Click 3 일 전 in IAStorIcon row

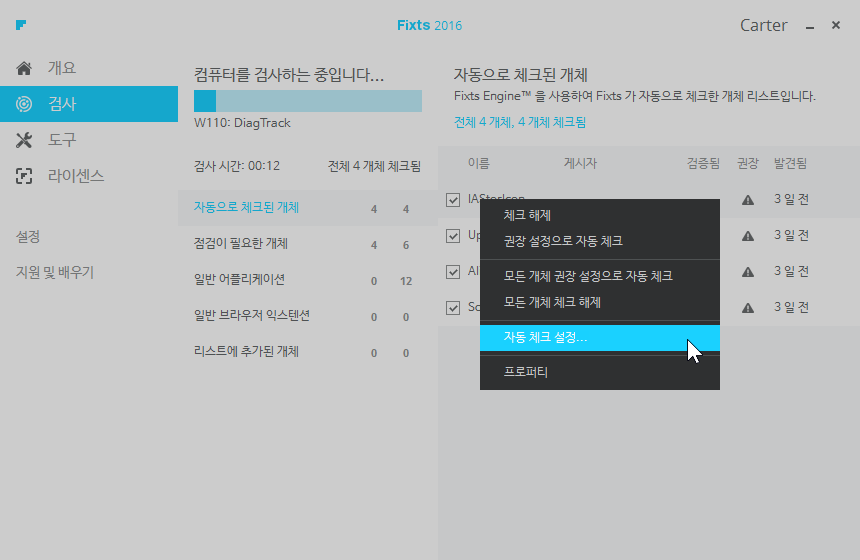pyautogui.click(x=791, y=199)
